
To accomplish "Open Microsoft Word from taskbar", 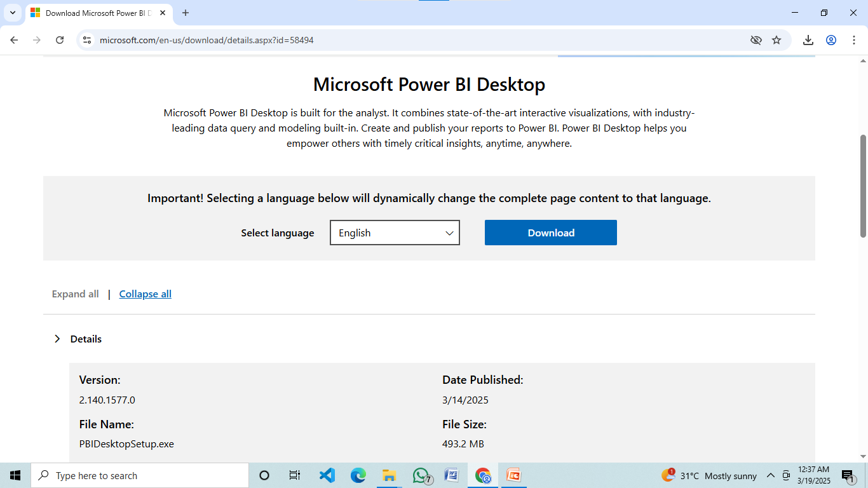I will (x=451, y=475).
